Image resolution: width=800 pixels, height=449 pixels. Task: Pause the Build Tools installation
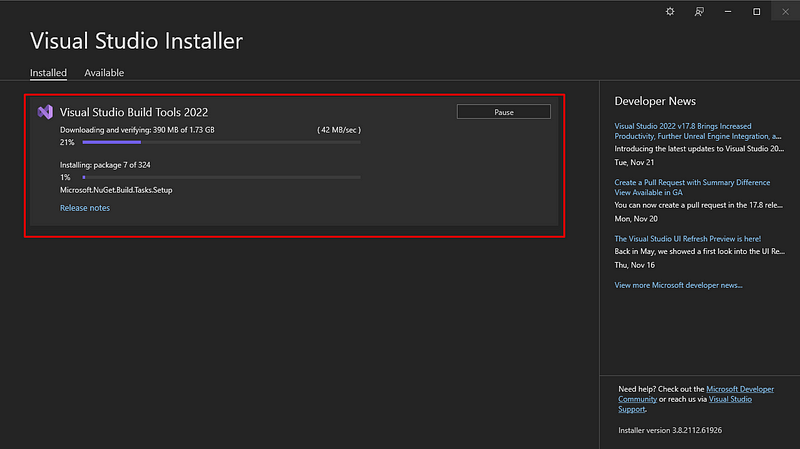point(504,112)
